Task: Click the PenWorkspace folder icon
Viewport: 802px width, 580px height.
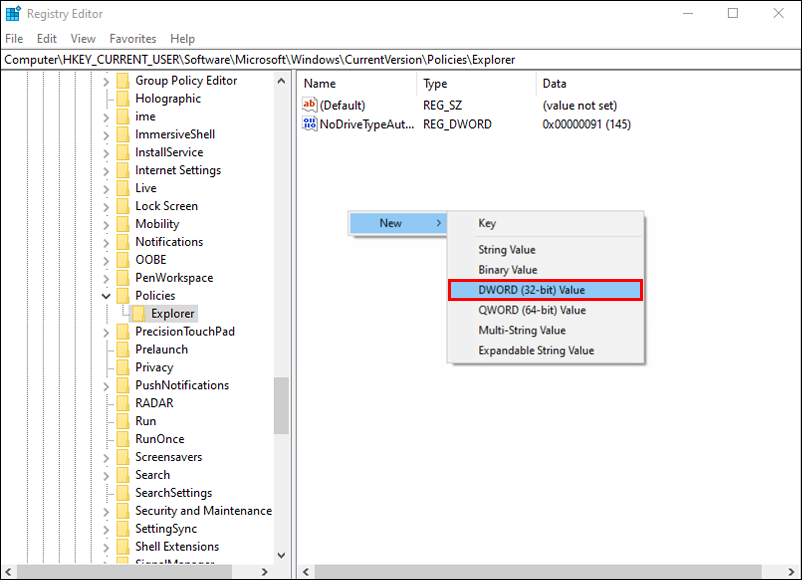Action: coord(123,278)
